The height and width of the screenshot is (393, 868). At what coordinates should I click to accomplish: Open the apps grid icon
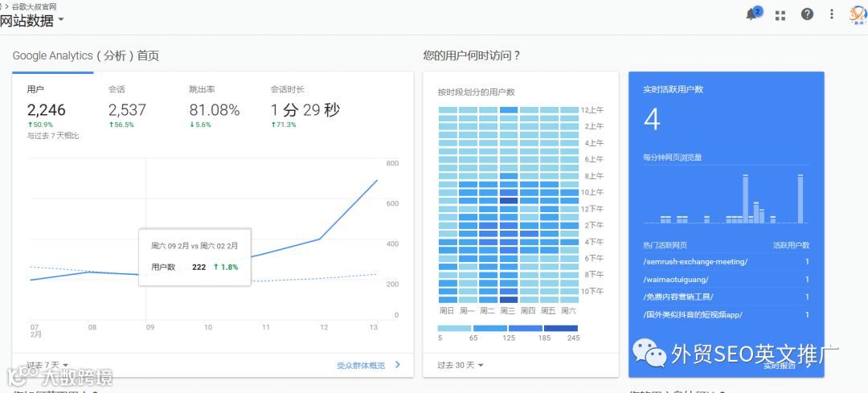click(780, 15)
